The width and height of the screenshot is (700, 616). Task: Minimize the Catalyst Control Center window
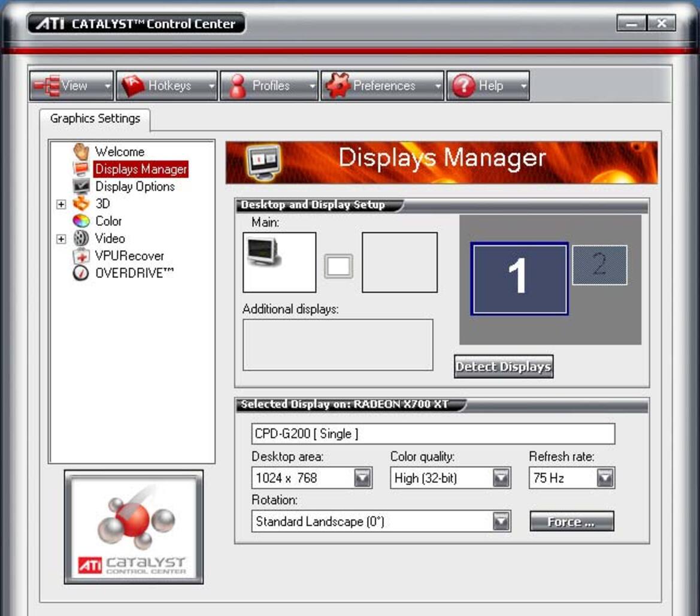coord(631,23)
